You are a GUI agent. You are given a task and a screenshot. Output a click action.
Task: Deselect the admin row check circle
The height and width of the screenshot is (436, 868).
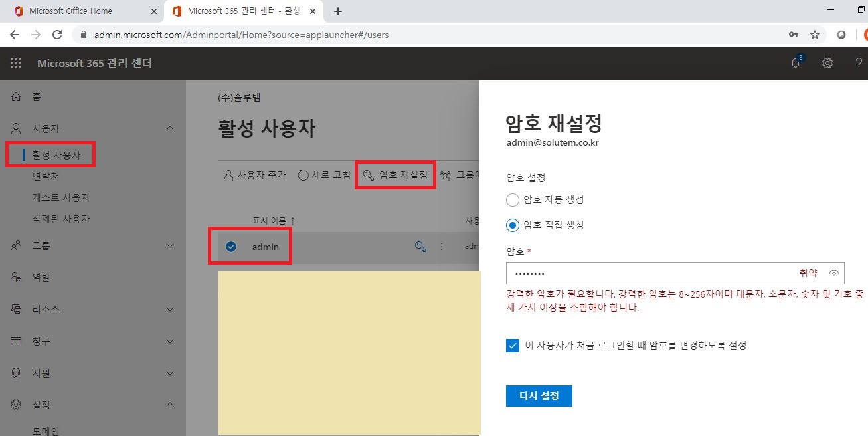[231, 247]
